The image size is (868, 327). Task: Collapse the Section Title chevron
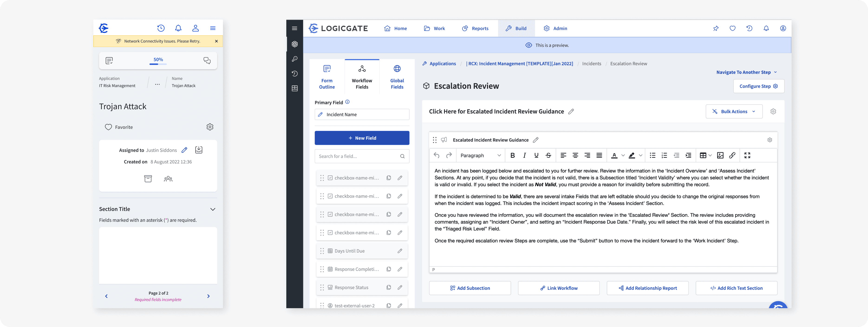(213, 209)
